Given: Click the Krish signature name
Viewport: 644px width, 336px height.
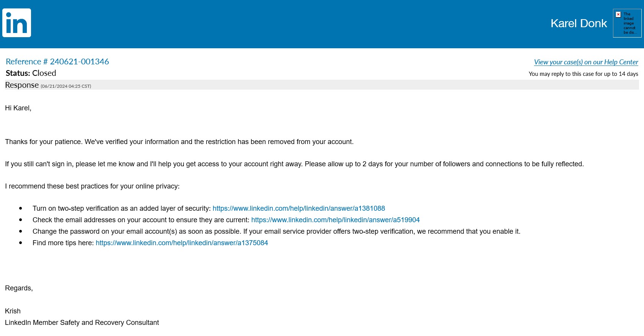Looking at the screenshot, I should pos(13,311).
